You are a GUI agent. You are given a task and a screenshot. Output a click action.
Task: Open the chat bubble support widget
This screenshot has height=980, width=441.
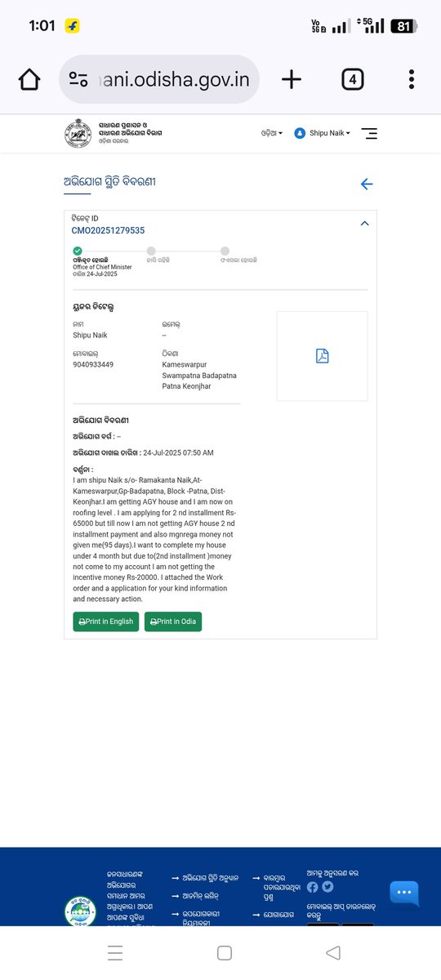pyautogui.click(x=404, y=893)
